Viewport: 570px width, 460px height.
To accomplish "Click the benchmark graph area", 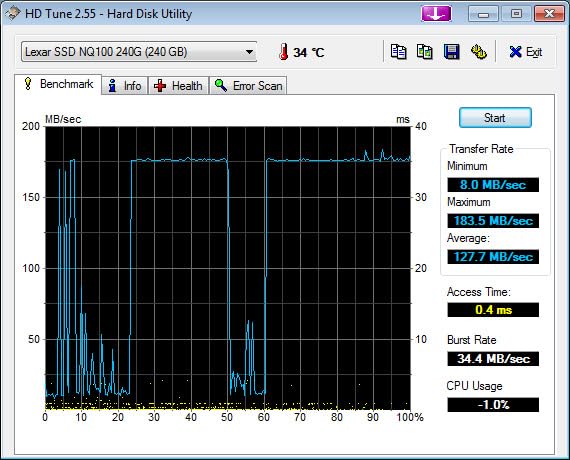I will click(228, 268).
